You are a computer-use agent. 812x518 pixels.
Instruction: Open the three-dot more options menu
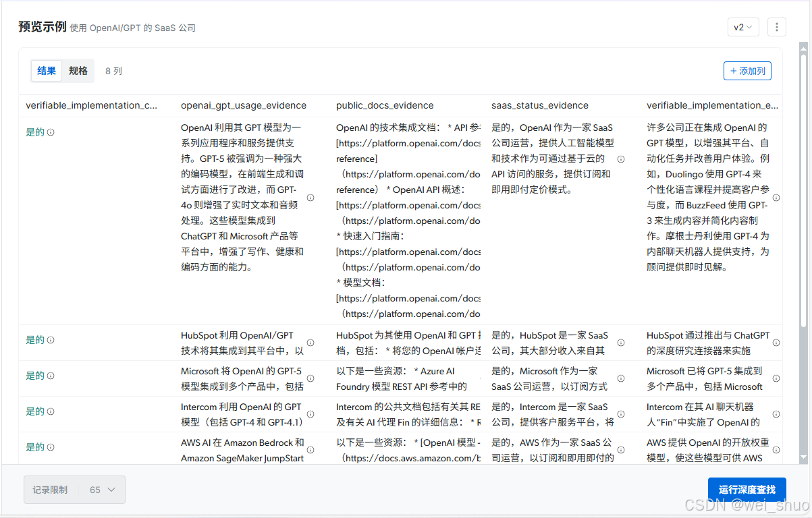tap(777, 27)
